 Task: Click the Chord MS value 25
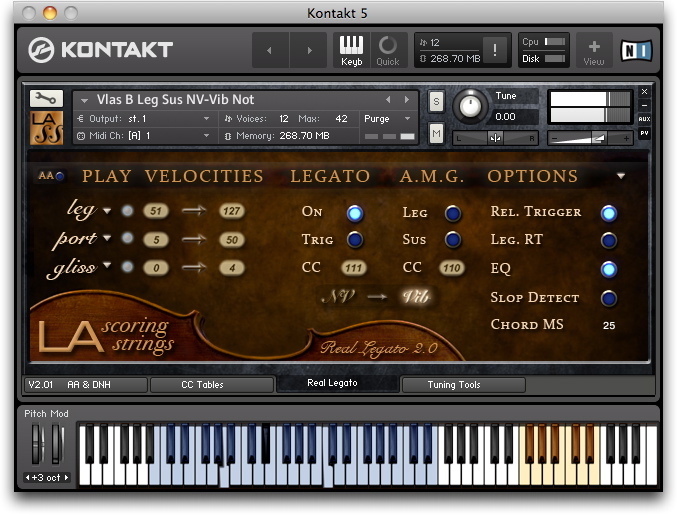(609, 325)
